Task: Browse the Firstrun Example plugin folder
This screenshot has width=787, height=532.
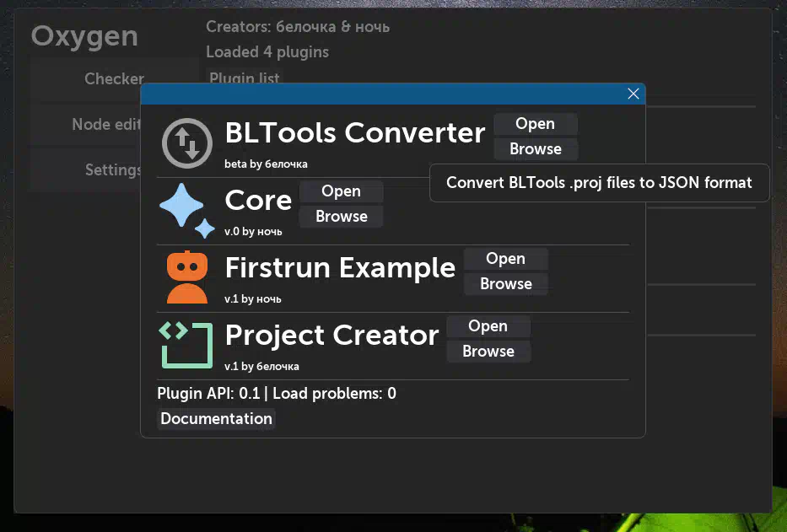Action: point(506,283)
